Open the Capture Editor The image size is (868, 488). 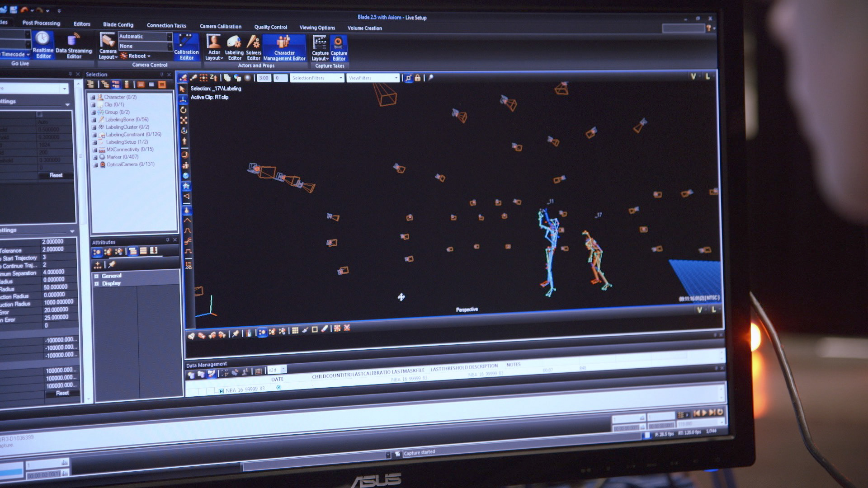click(338, 48)
